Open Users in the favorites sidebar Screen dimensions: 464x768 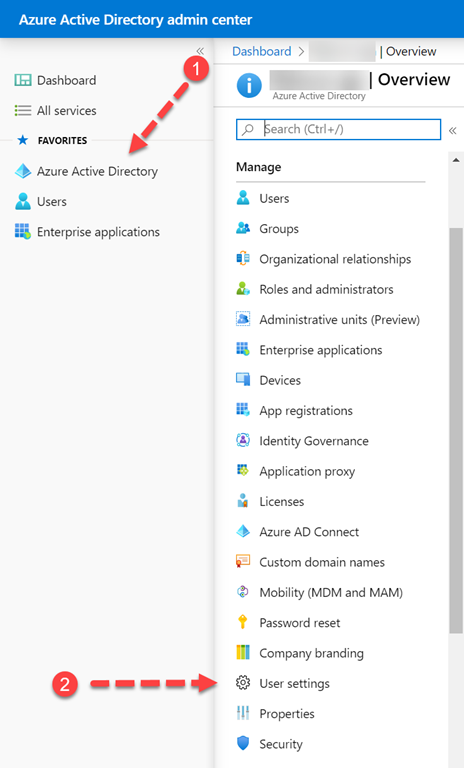tap(52, 202)
